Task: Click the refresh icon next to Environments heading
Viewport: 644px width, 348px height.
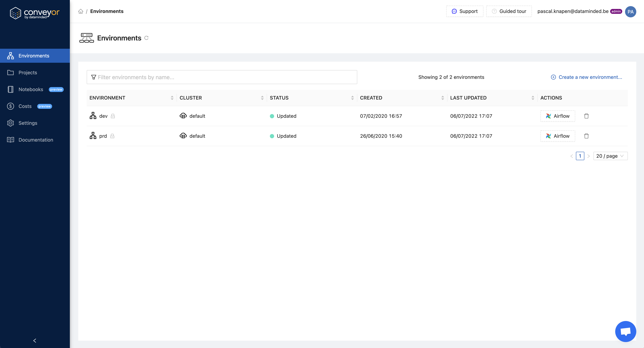Action: tap(147, 38)
